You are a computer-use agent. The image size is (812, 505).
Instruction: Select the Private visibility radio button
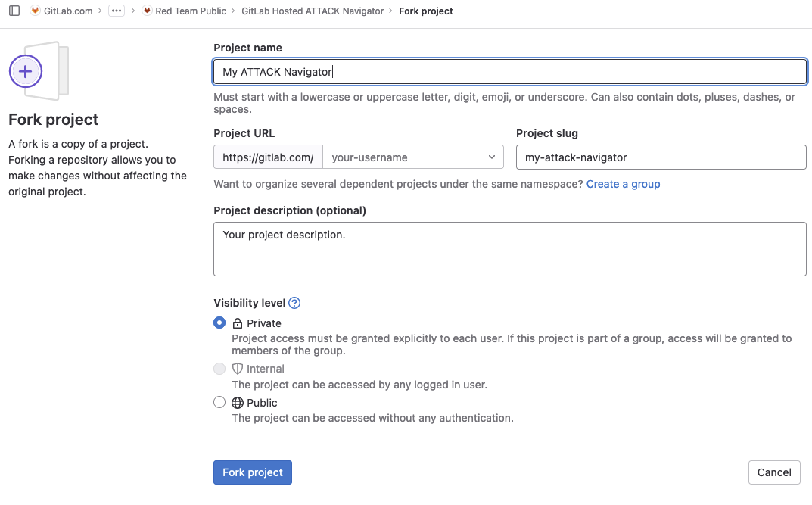[219, 323]
